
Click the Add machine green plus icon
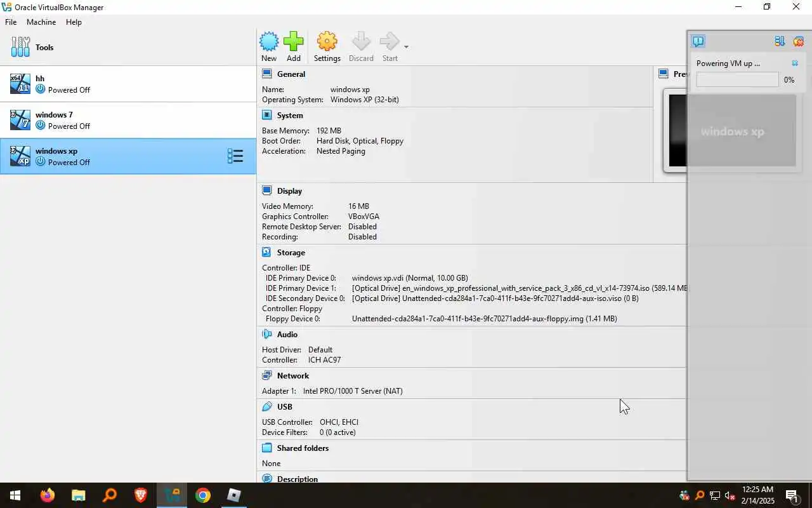(293, 47)
